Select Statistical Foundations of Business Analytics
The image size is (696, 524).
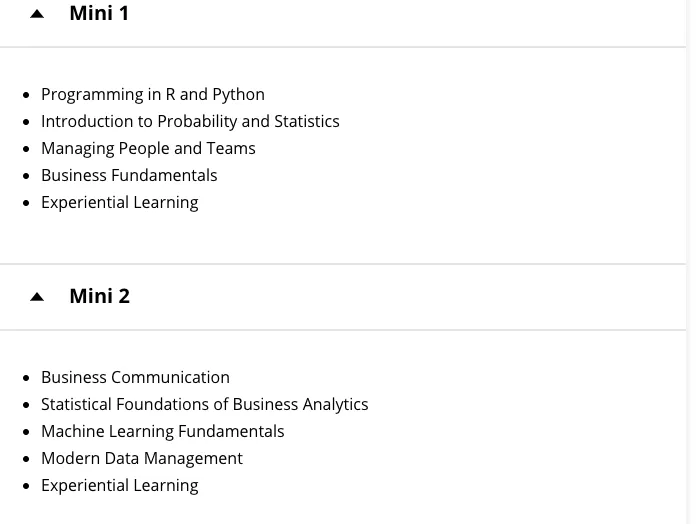204,404
